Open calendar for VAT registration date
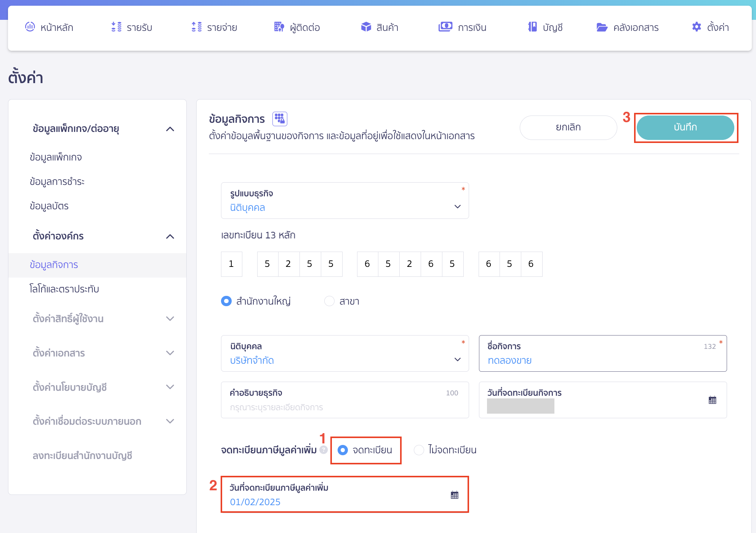Viewport: 756px width, 533px height. click(454, 495)
